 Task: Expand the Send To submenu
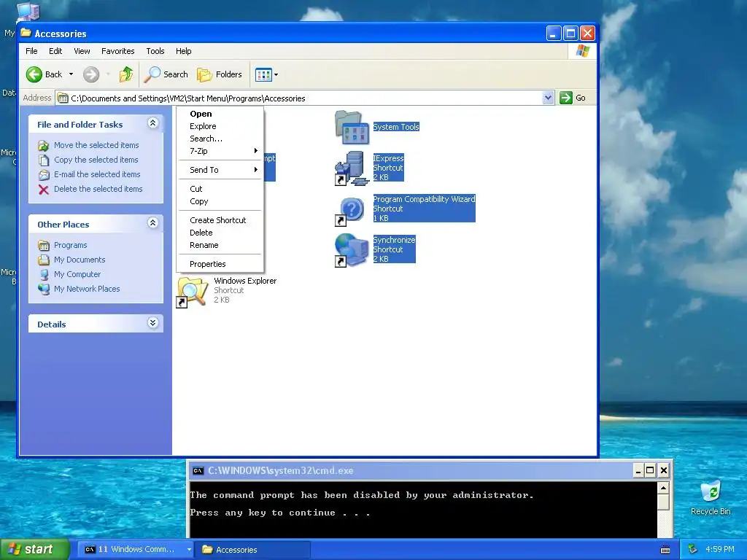click(220, 170)
